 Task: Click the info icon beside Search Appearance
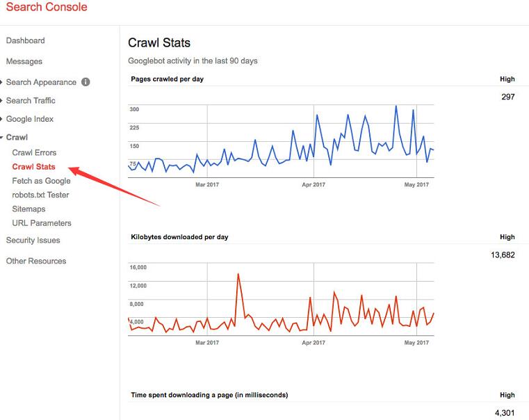point(86,82)
